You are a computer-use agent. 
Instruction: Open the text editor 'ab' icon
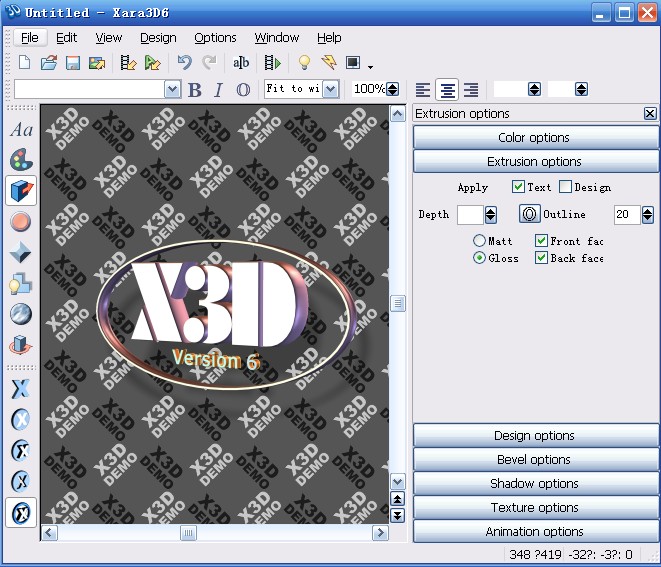pos(241,63)
